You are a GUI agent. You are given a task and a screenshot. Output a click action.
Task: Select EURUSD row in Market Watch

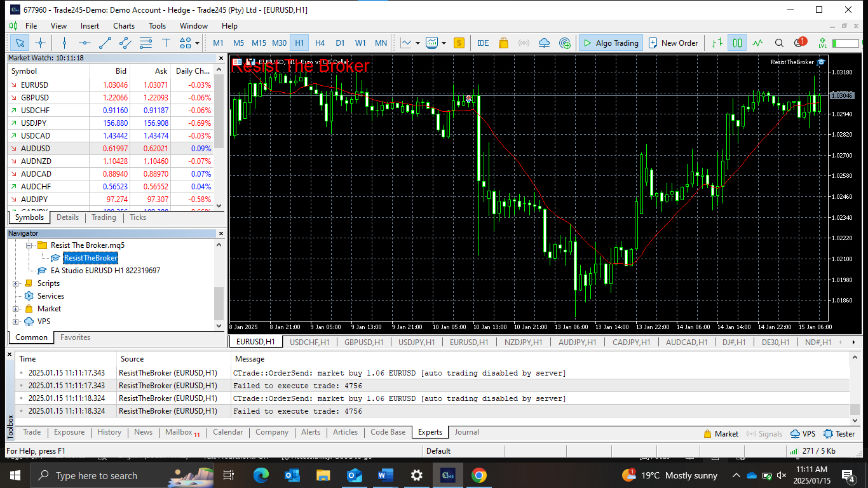tap(111, 85)
